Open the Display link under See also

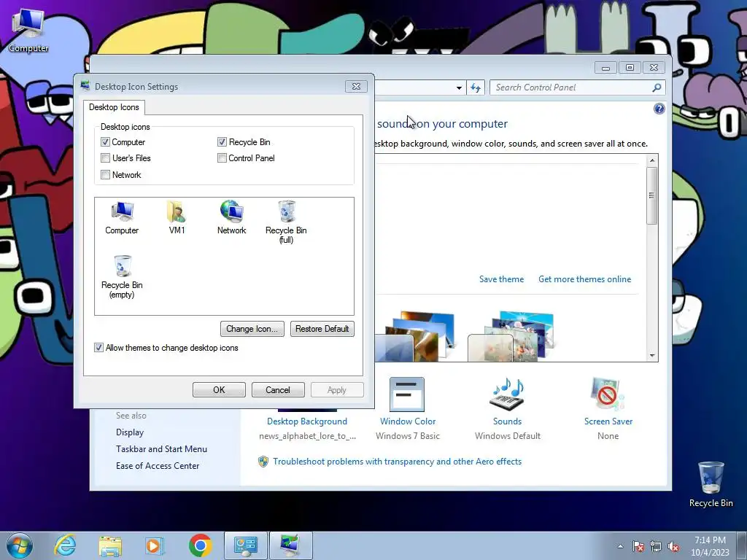point(130,432)
